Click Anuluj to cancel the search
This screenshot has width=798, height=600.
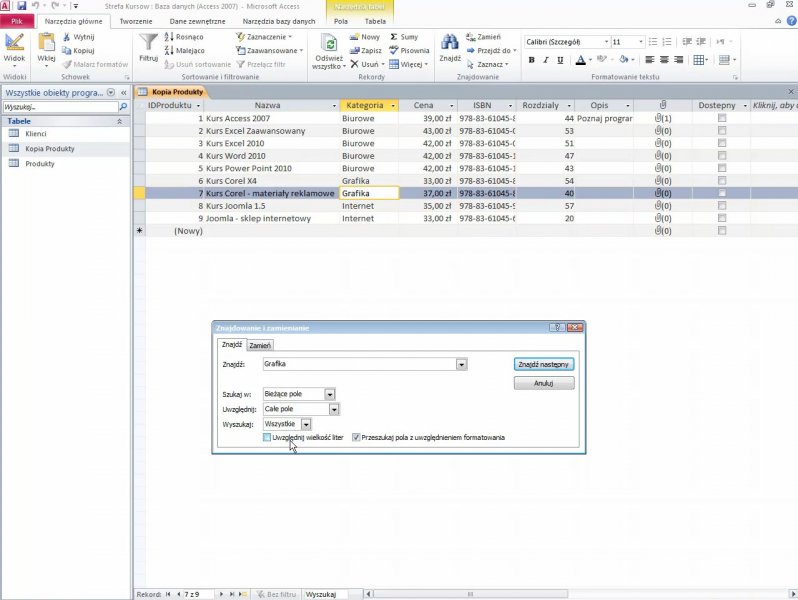click(x=543, y=383)
